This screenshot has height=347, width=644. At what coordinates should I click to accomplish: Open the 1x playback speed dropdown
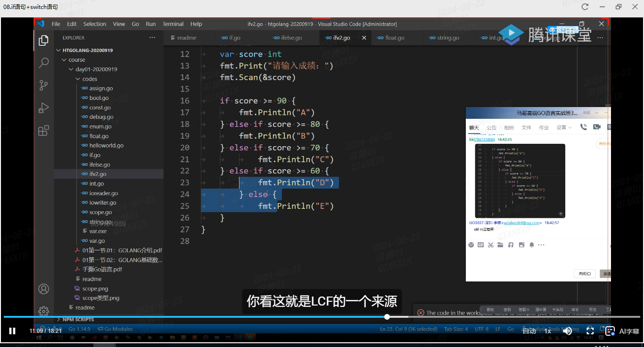coord(548,331)
